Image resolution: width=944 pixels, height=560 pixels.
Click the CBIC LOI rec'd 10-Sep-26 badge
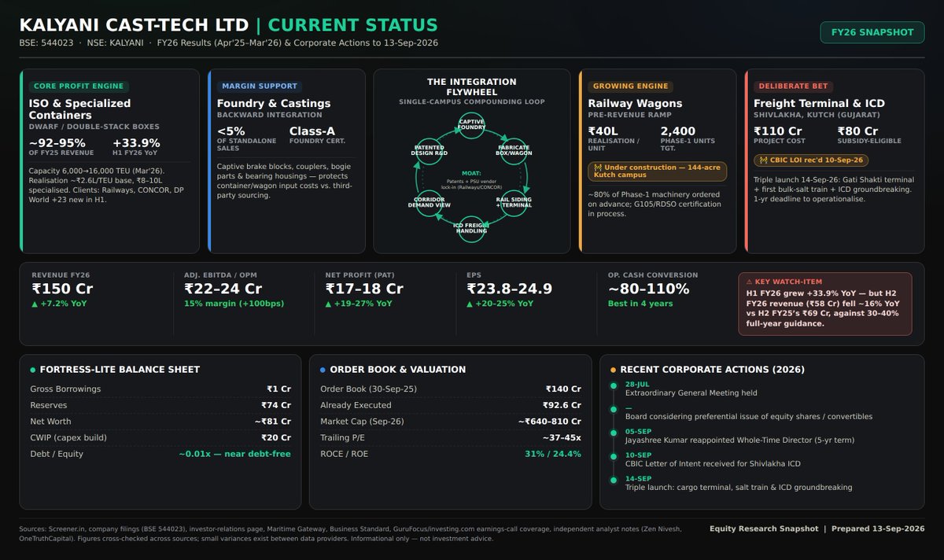tap(811, 160)
